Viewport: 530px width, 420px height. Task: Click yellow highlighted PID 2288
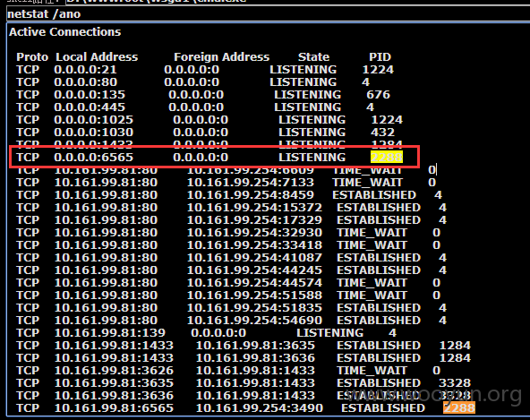pos(387,157)
